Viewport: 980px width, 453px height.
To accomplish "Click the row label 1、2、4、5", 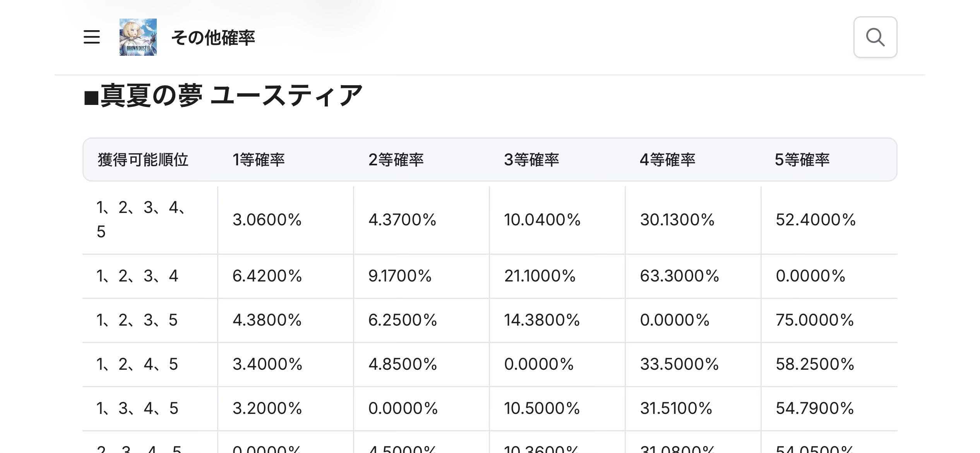I will tap(137, 364).
